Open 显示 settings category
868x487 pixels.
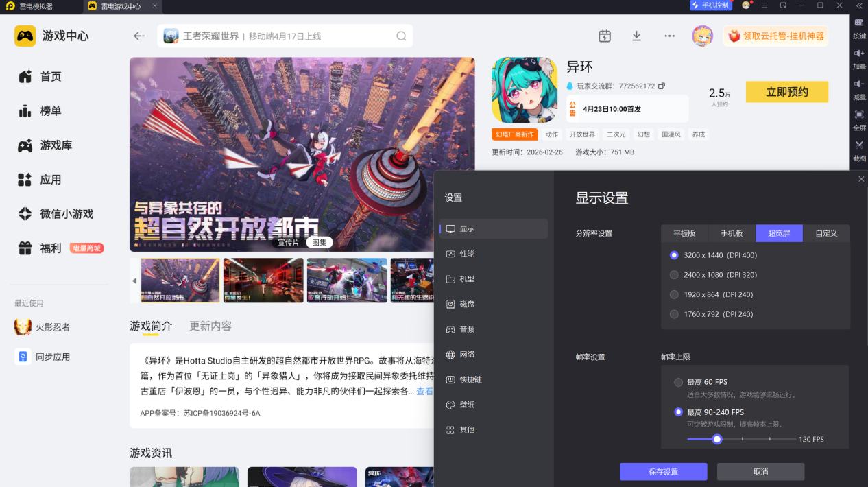[494, 229]
